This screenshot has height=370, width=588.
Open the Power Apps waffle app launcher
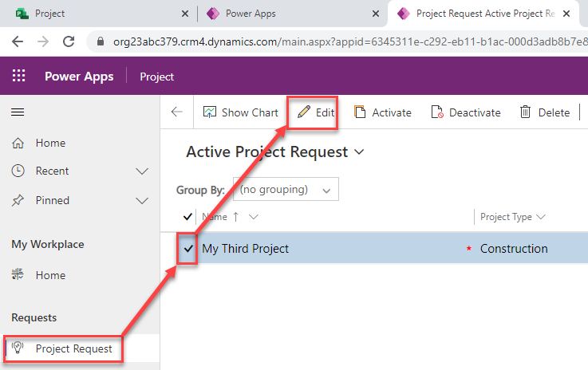pyautogui.click(x=18, y=77)
